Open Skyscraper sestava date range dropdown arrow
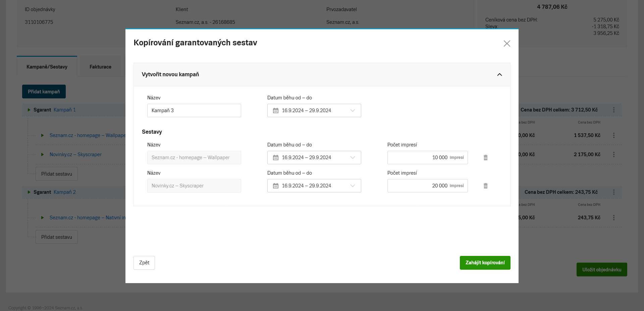This screenshot has width=644, height=311. pos(353,186)
